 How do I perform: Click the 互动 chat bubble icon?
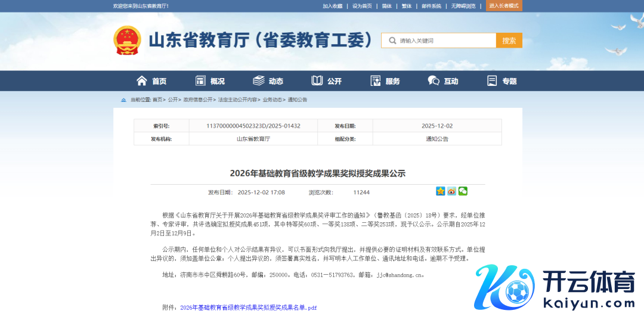434,81
